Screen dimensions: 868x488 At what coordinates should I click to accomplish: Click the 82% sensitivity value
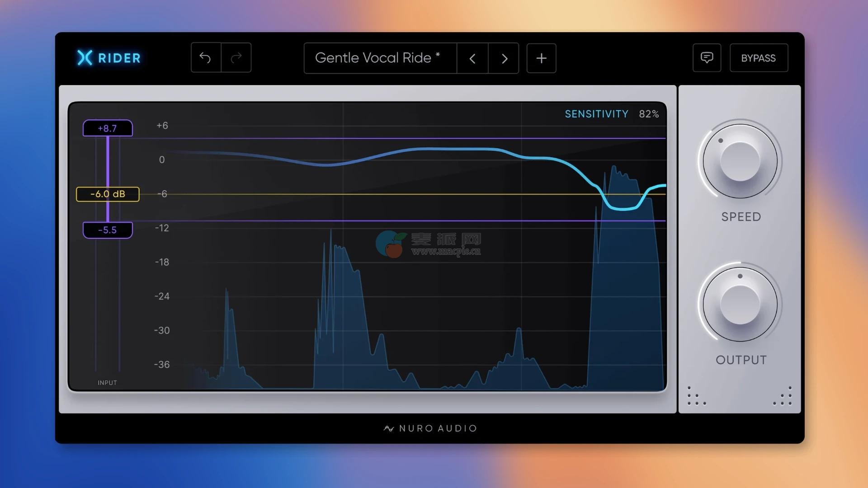click(x=649, y=114)
